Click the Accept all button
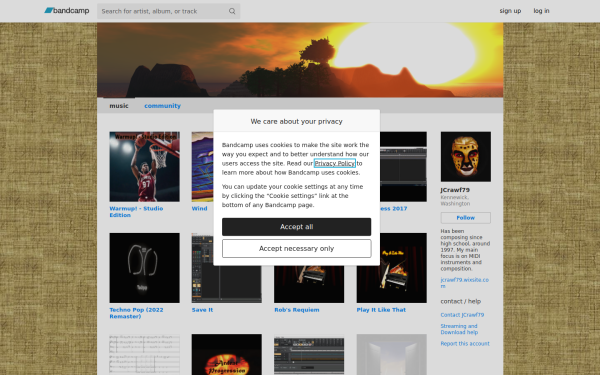Image resolution: width=600 pixels, height=375 pixels. click(x=297, y=227)
